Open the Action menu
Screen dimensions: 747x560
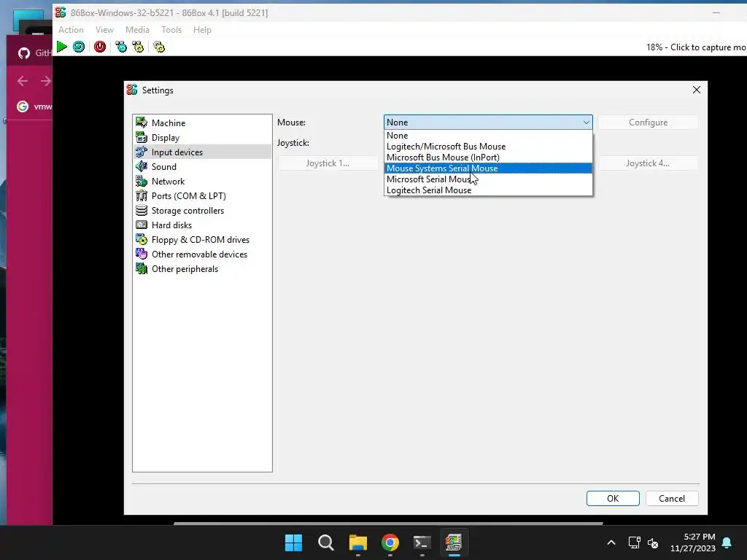[71, 29]
